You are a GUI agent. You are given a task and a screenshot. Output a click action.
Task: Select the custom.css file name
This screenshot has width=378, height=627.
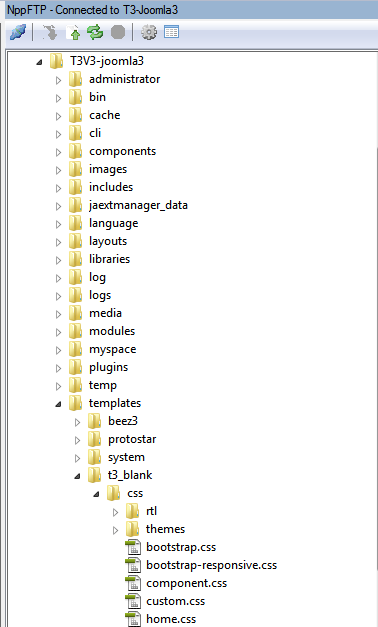pyautogui.click(x=176, y=601)
